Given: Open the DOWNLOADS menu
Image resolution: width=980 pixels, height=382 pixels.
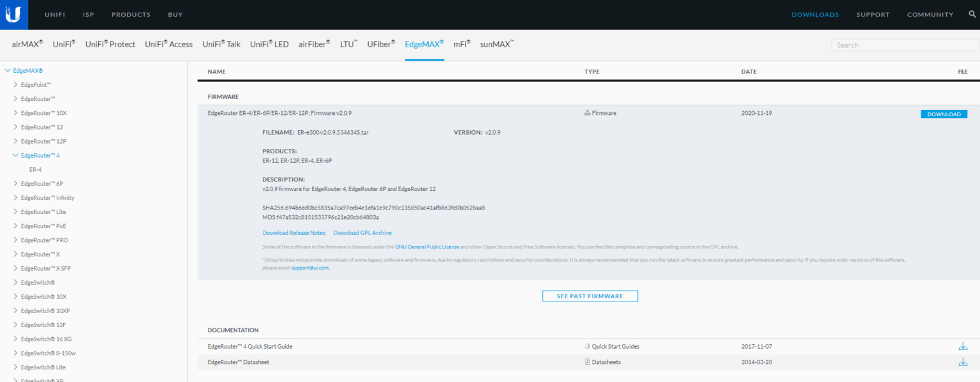Looking at the screenshot, I should 815,14.
